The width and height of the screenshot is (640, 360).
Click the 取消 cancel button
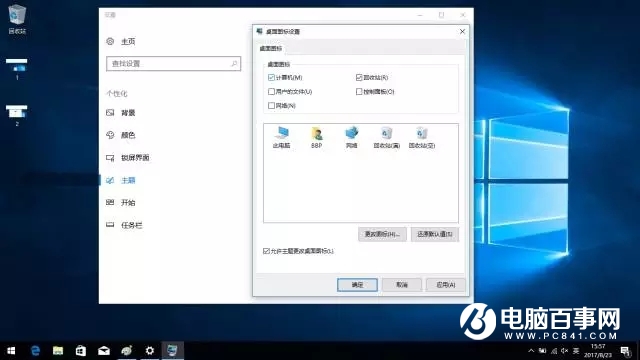point(402,285)
